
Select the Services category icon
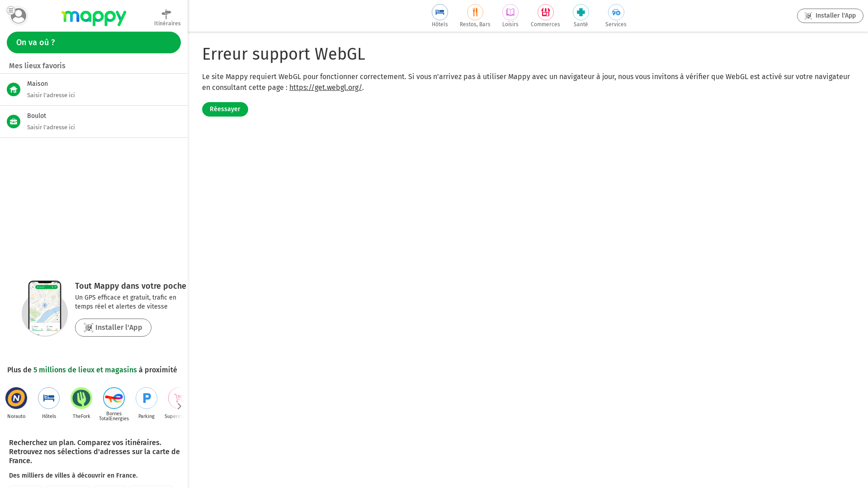click(x=616, y=13)
